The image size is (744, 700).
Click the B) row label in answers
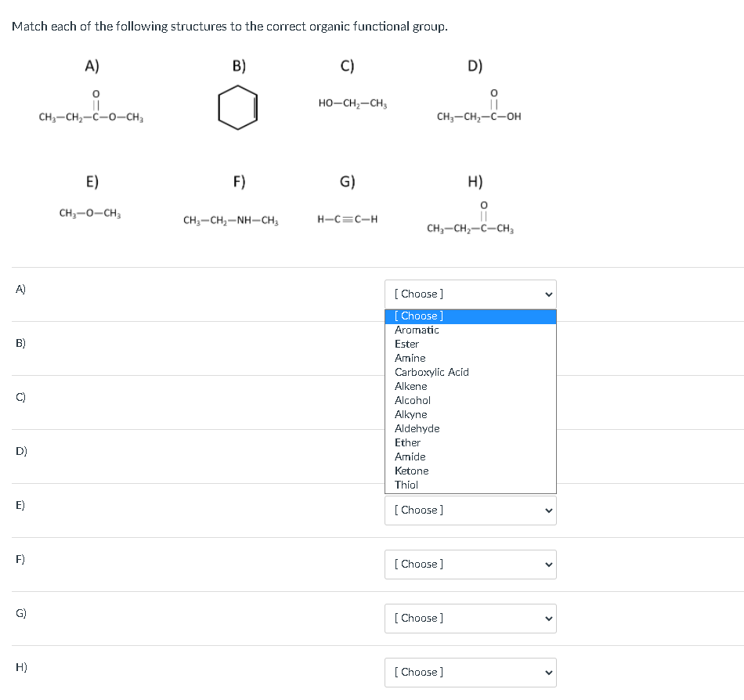click(20, 343)
